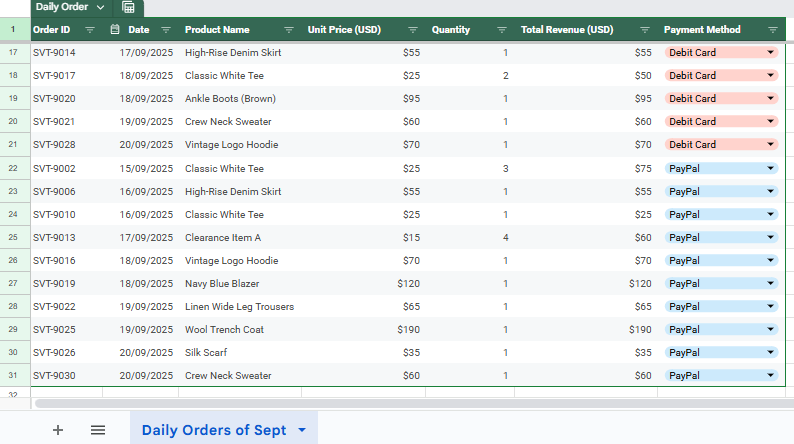Select date 15/09/2025 for SVT-9002
The height and width of the screenshot is (444, 794).
141,168
